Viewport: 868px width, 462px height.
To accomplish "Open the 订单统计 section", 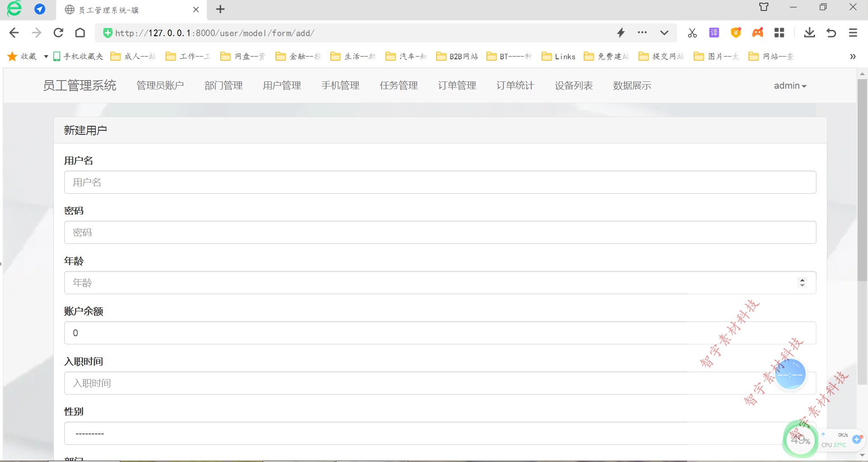I will click(x=515, y=86).
